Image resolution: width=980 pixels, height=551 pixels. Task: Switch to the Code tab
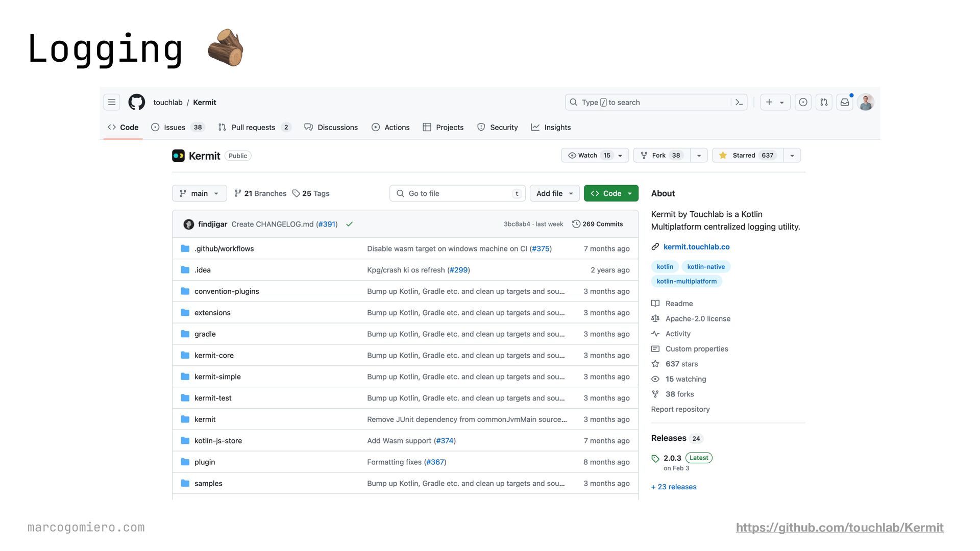[123, 127]
